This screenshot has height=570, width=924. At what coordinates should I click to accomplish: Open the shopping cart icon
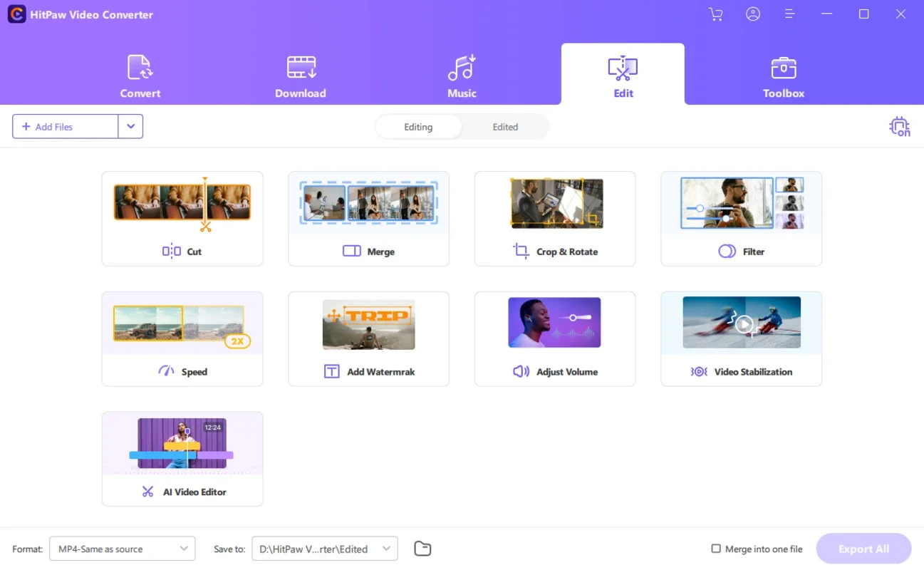pyautogui.click(x=716, y=14)
